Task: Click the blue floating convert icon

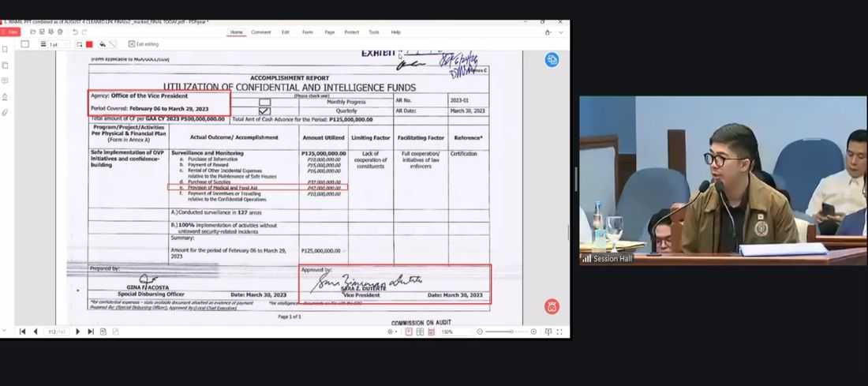Action: tap(552, 60)
